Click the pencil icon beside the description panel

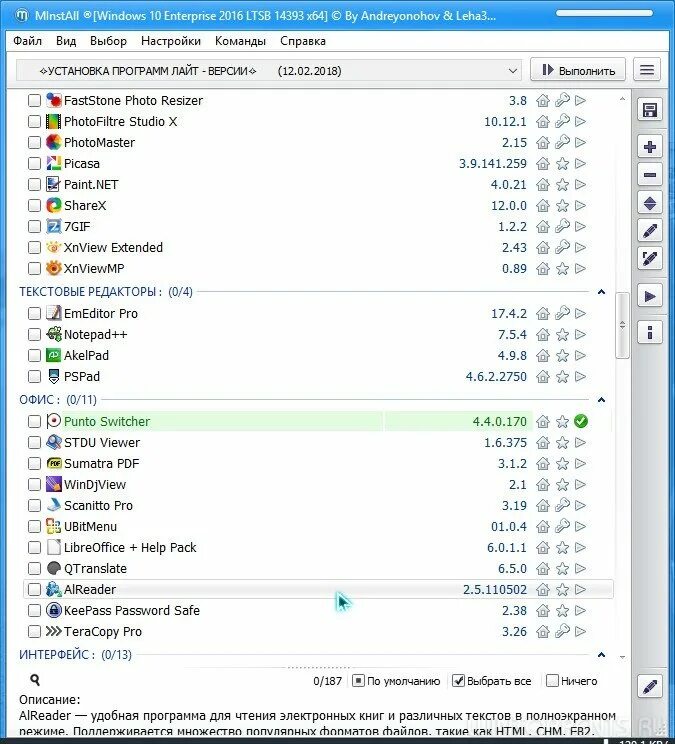coord(649,687)
